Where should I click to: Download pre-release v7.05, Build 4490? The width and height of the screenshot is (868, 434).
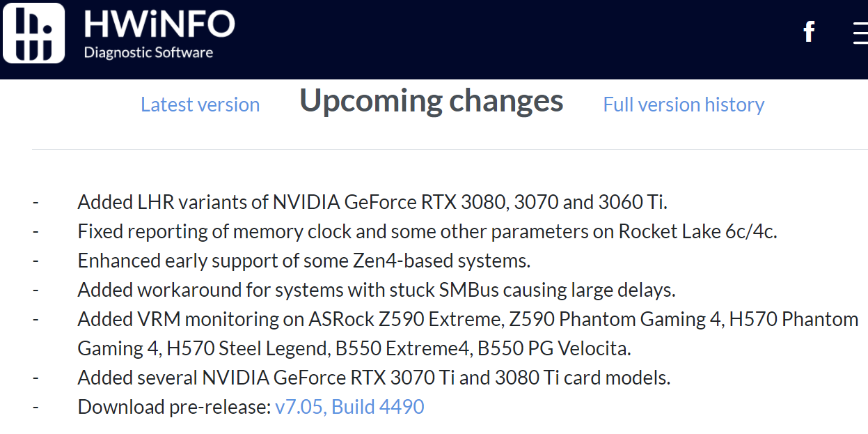tap(349, 407)
